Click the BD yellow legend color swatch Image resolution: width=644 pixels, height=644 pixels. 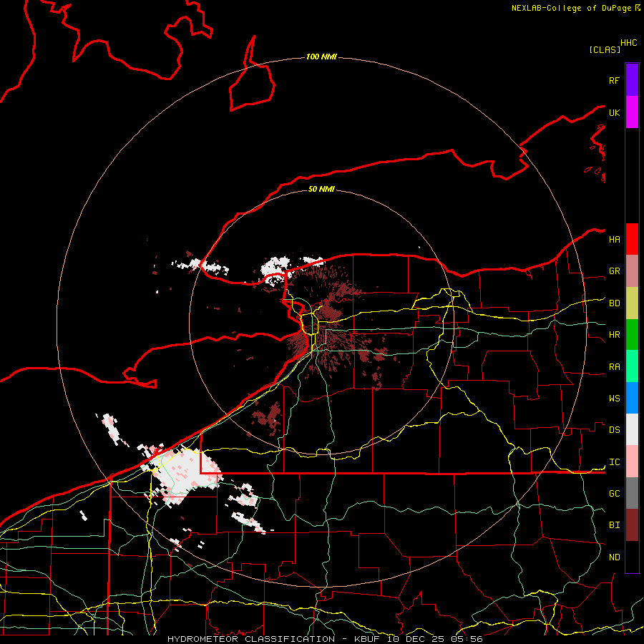pyautogui.click(x=632, y=303)
